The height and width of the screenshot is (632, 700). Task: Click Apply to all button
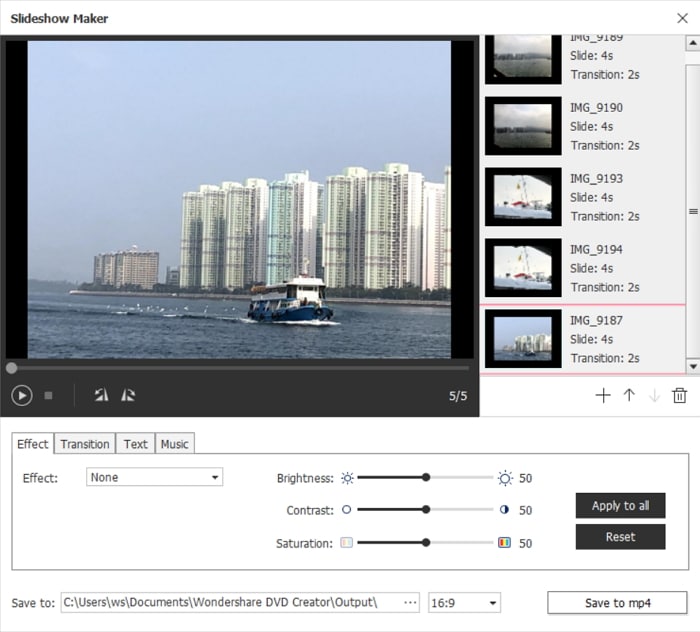click(x=621, y=506)
